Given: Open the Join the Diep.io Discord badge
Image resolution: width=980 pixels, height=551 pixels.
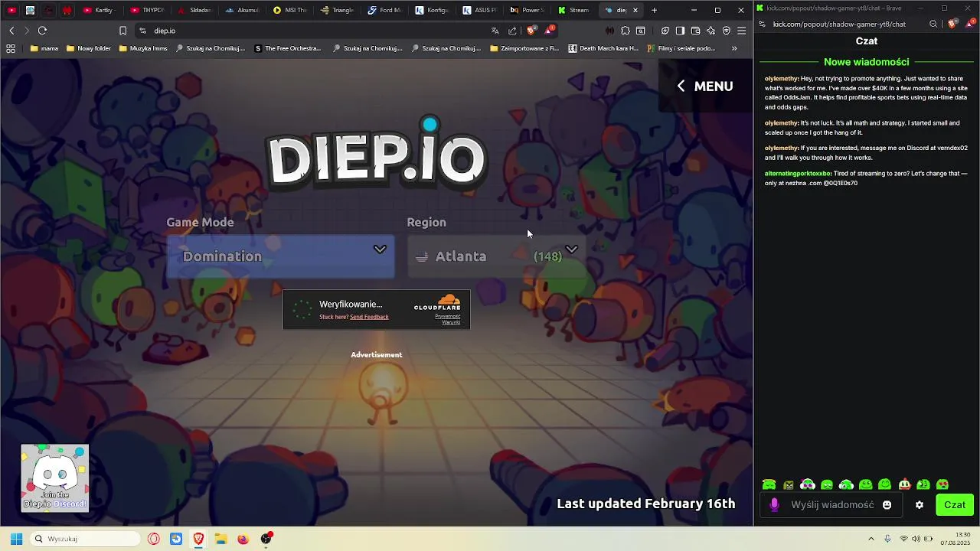Looking at the screenshot, I should pos(54,478).
